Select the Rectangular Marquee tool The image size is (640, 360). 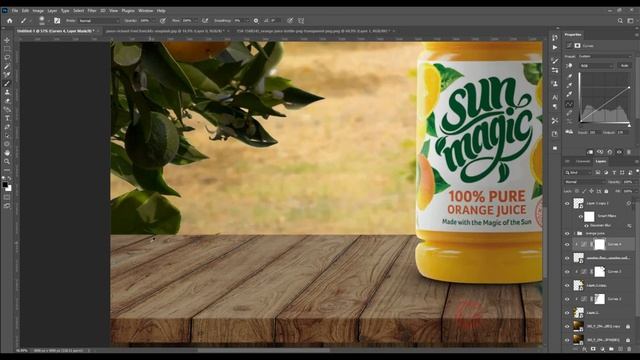(x=7, y=49)
